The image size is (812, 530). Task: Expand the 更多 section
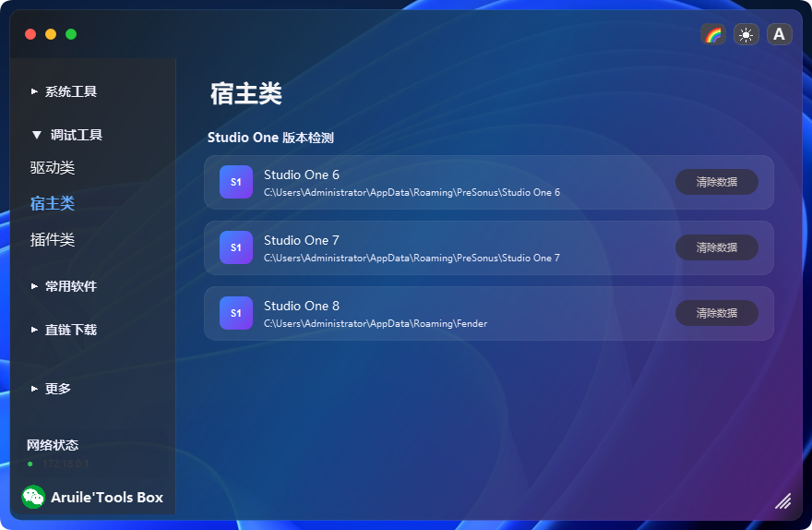pos(51,389)
